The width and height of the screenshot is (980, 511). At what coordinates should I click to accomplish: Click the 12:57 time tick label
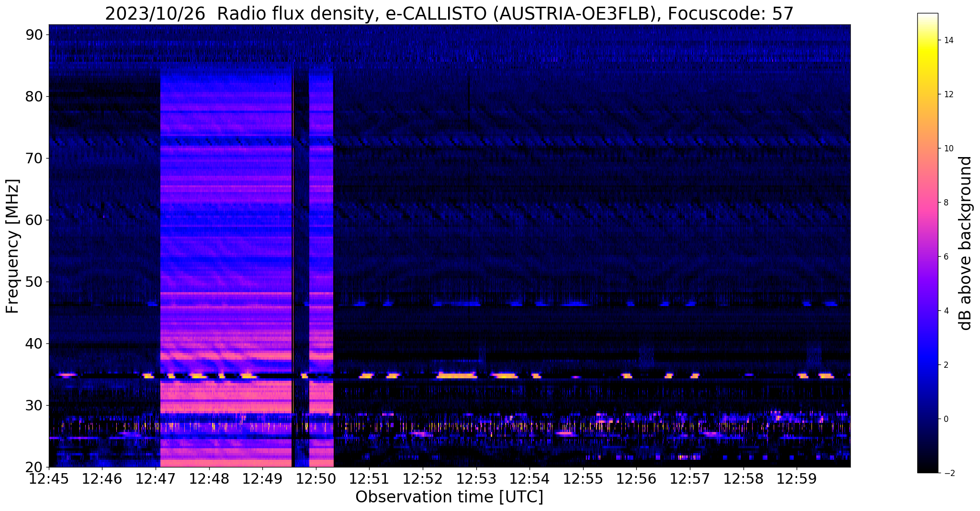[689, 479]
